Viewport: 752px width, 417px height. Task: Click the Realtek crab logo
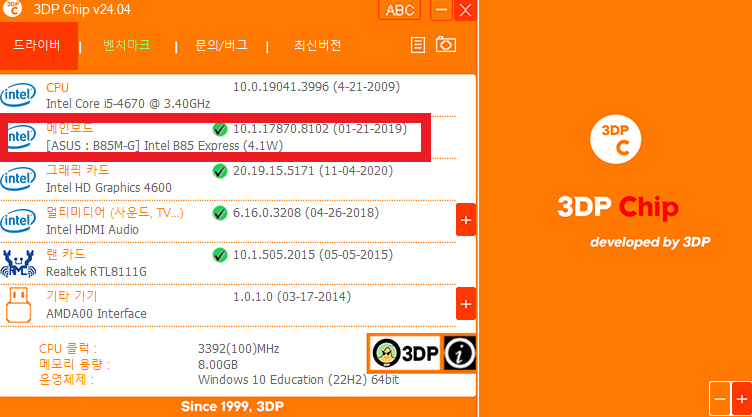[x=18, y=263]
